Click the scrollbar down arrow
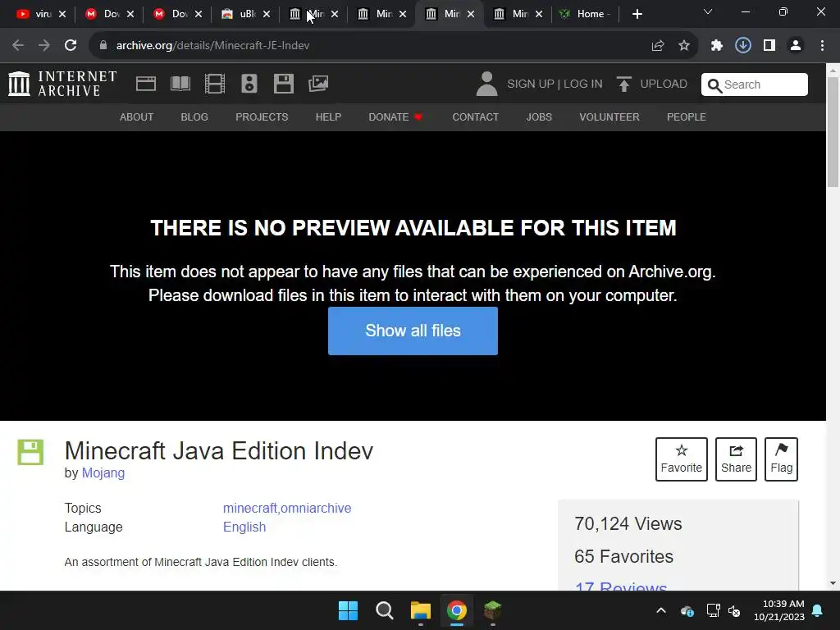 click(x=833, y=583)
